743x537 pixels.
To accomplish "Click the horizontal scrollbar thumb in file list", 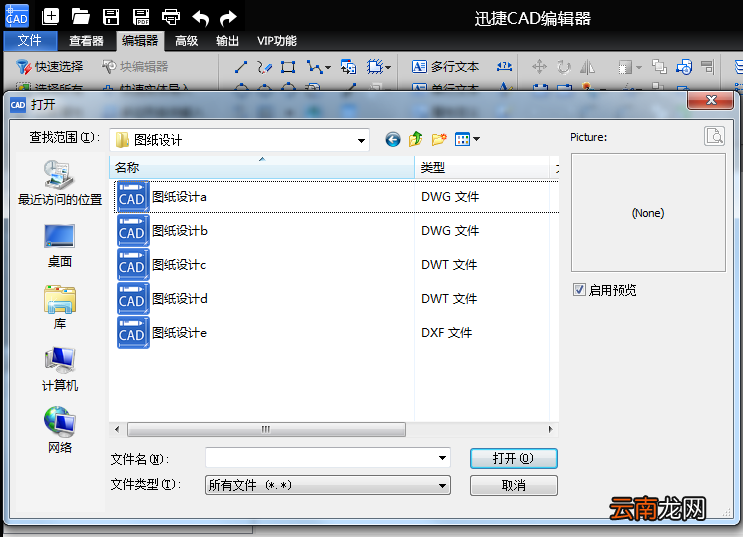I will pos(266,429).
